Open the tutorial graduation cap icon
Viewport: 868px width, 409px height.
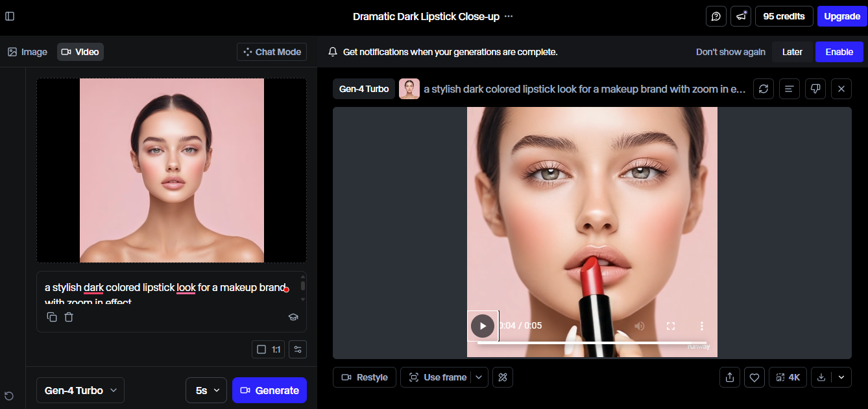[293, 317]
